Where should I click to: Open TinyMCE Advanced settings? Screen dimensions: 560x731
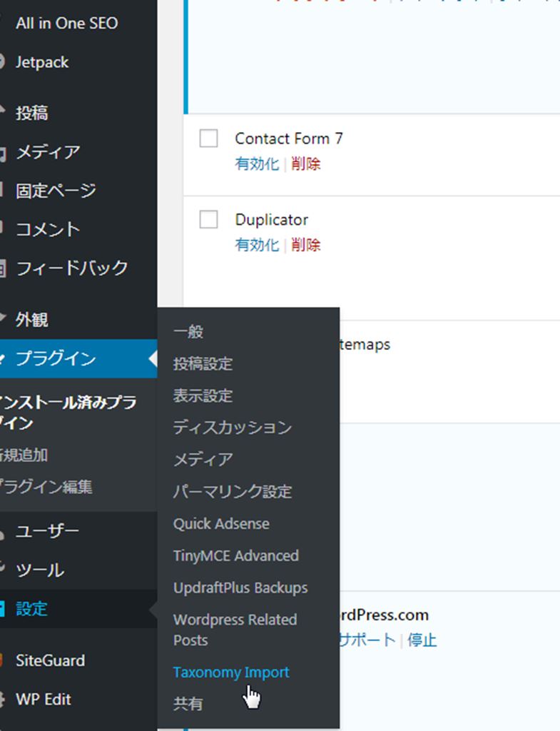(x=235, y=555)
